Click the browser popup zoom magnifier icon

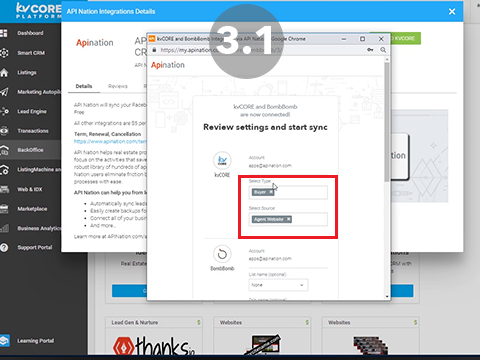coord(383,50)
